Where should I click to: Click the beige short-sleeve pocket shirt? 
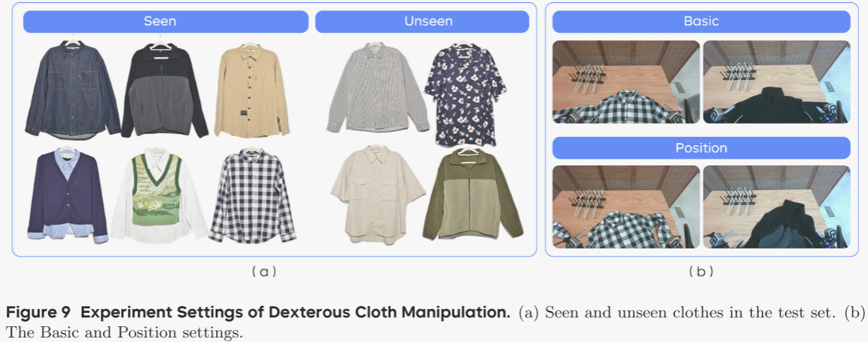(x=378, y=194)
